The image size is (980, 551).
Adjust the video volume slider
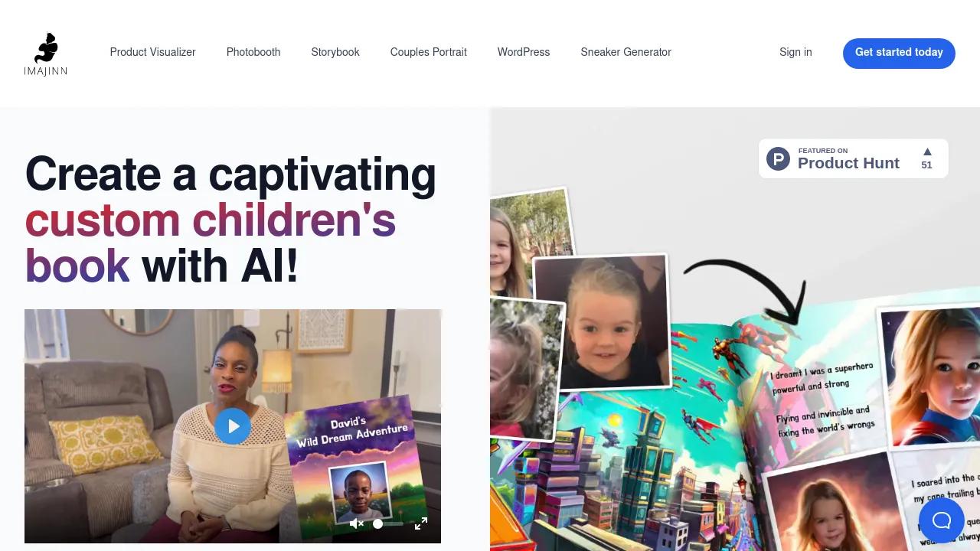pyautogui.click(x=388, y=524)
